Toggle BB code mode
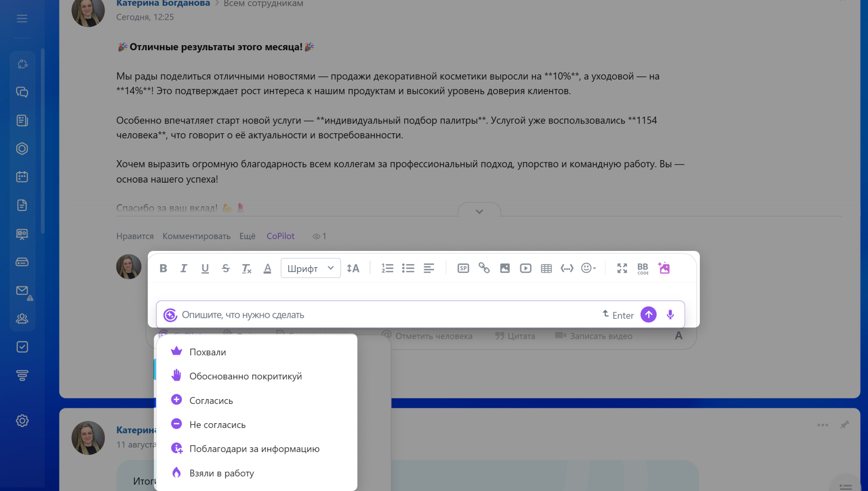Viewport: 868px width, 491px height. click(x=642, y=268)
